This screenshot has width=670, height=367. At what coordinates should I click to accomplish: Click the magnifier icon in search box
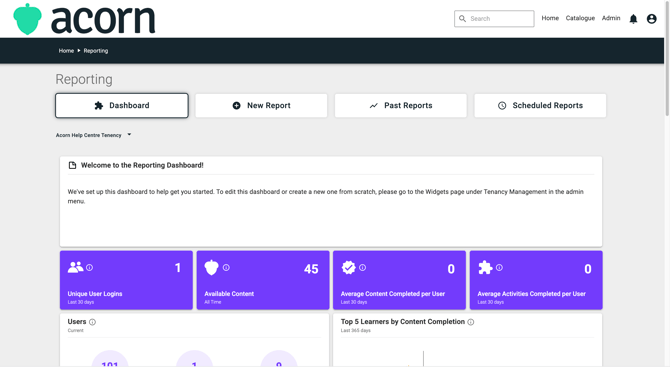[462, 19]
